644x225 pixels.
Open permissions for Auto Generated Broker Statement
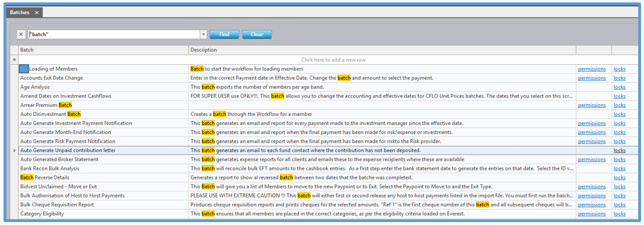click(x=592, y=159)
